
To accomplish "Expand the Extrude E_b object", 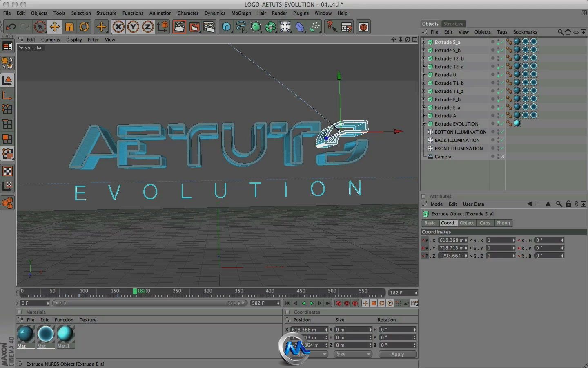I will coord(423,99).
